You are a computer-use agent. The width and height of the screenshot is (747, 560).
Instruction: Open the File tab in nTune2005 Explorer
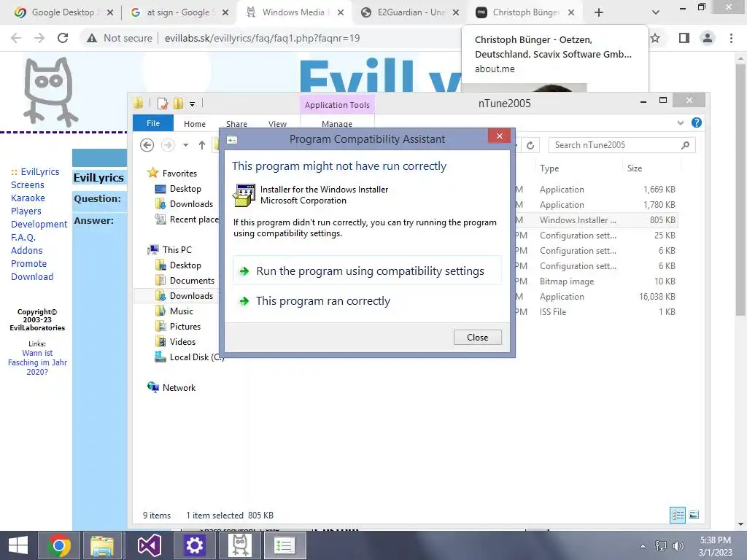point(153,123)
